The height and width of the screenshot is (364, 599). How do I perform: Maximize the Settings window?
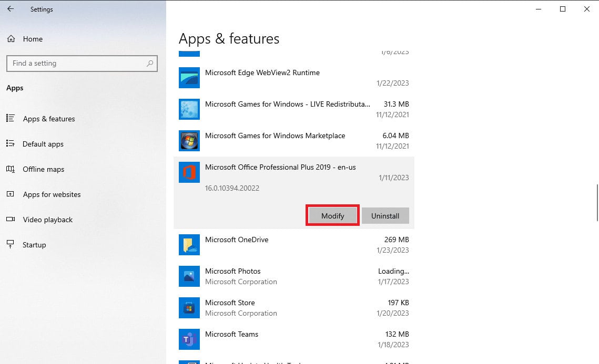coord(562,9)
